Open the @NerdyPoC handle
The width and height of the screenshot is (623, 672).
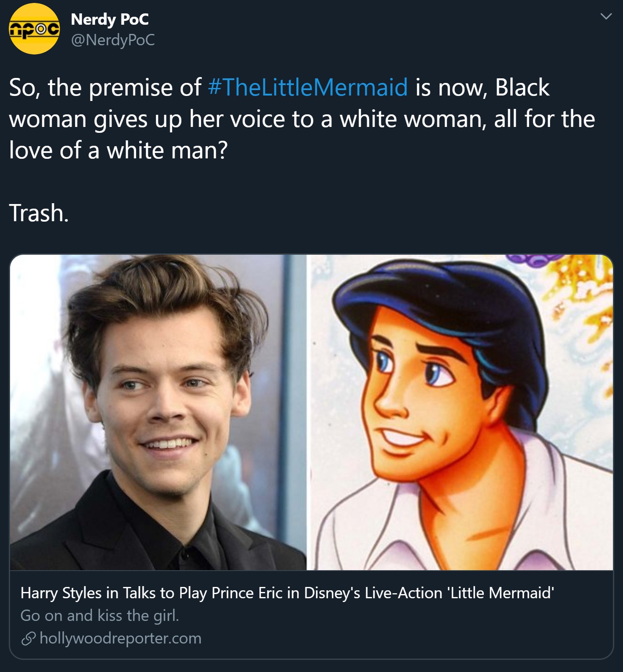click(x=113, y=40)
